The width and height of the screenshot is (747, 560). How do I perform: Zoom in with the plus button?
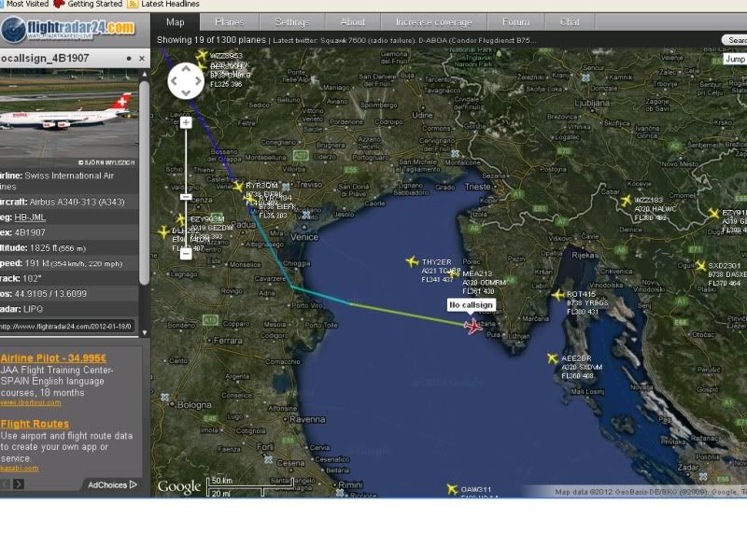click(x=186, y=122)
